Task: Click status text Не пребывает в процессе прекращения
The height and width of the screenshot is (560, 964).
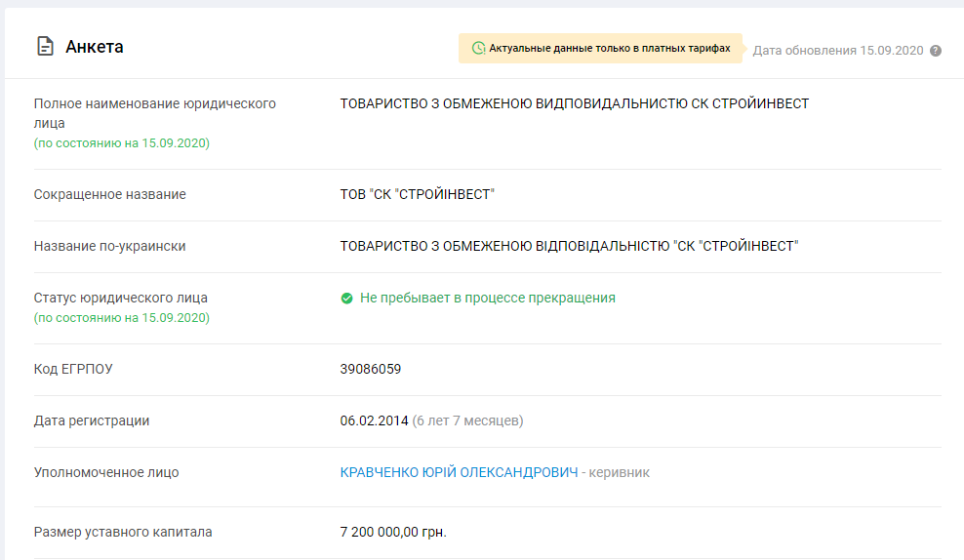Action: (487, 299)
